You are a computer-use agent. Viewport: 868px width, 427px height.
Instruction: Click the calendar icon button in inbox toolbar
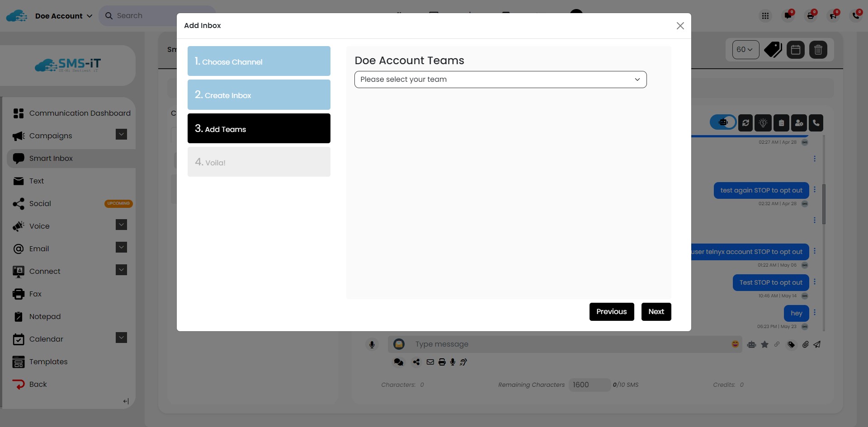click(x=796, y=50)
